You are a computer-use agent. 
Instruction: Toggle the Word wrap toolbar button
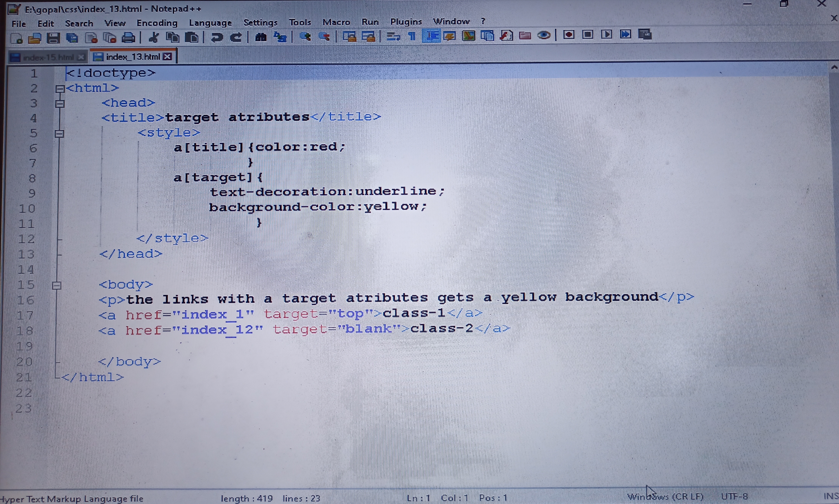pos(393,36)
